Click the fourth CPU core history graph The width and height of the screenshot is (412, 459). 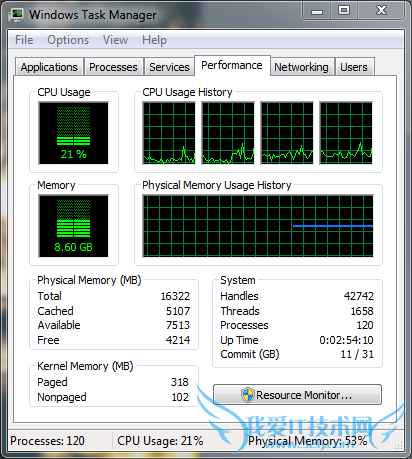(x=346, y=133)
